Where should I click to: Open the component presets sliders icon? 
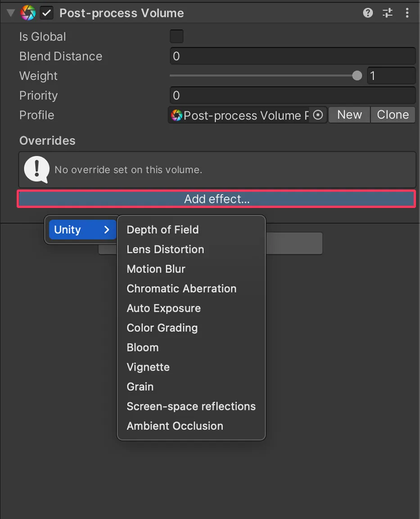tap(388, 13)
